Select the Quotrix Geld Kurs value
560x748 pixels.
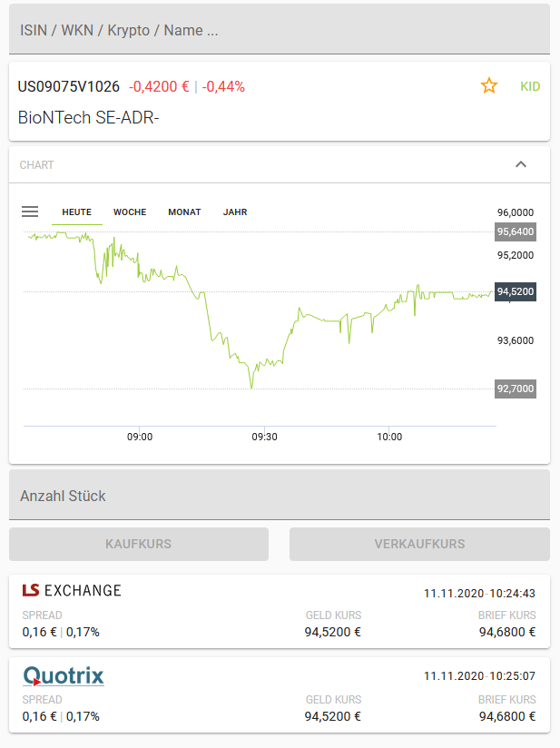[332, 716]
